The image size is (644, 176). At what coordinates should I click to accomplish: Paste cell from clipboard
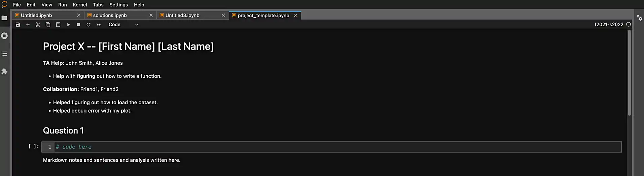point(58,25)
